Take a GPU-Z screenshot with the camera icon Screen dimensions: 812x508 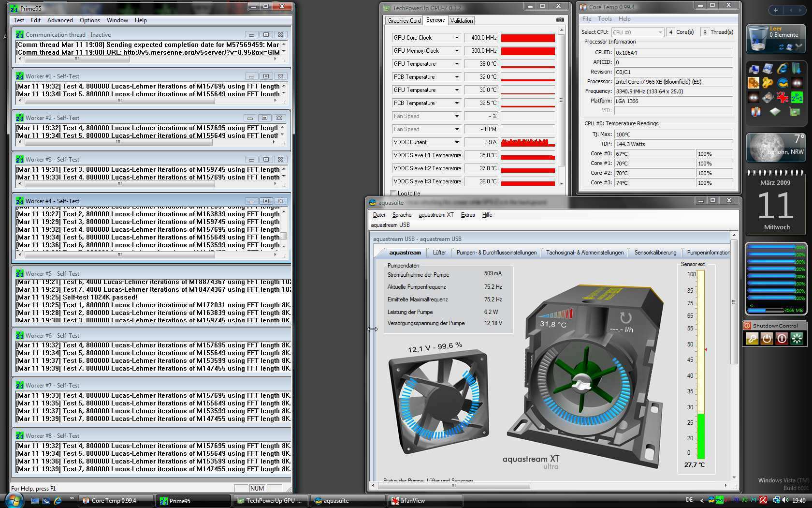pyautogui.click(x=560, y=20)
